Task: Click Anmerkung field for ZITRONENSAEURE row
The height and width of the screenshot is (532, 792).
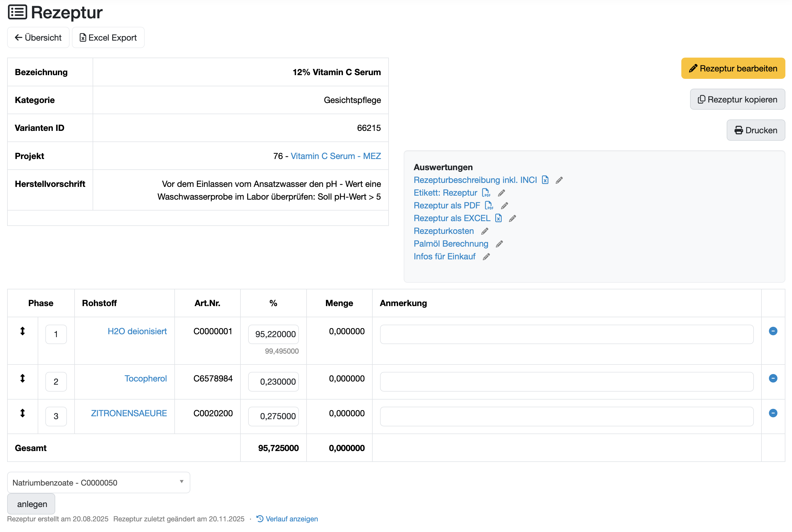Action: point(566,416)
